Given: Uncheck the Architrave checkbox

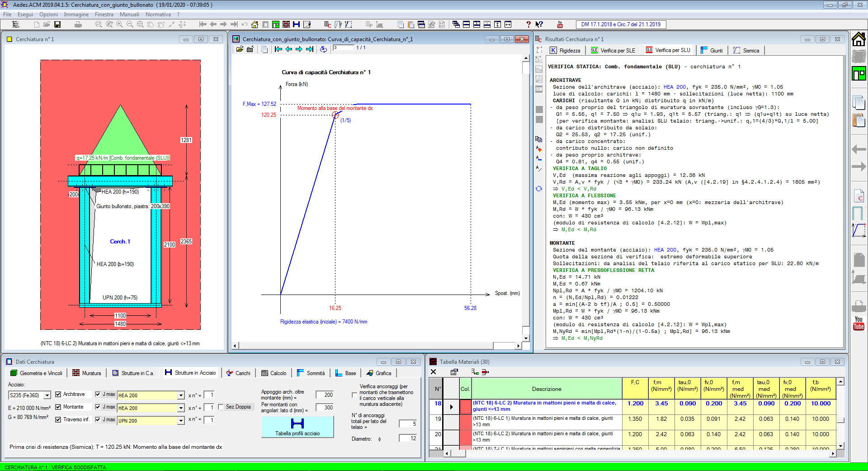Looking at the screenshot, I should (x=58, y=394).
